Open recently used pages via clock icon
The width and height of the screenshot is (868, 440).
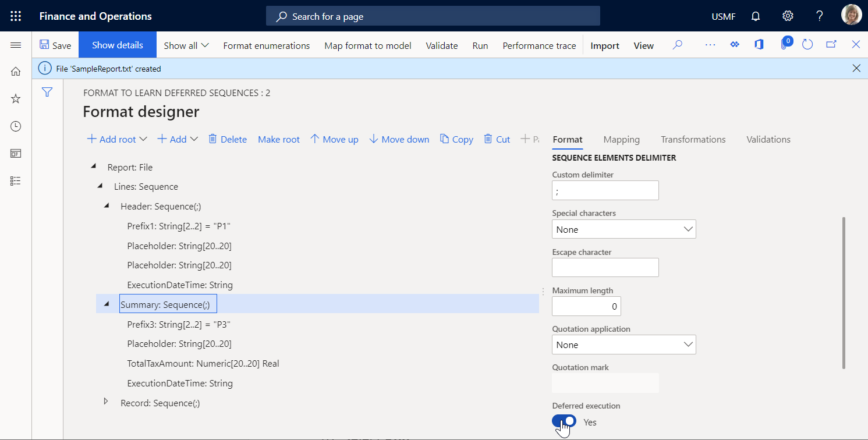point(15,126)
